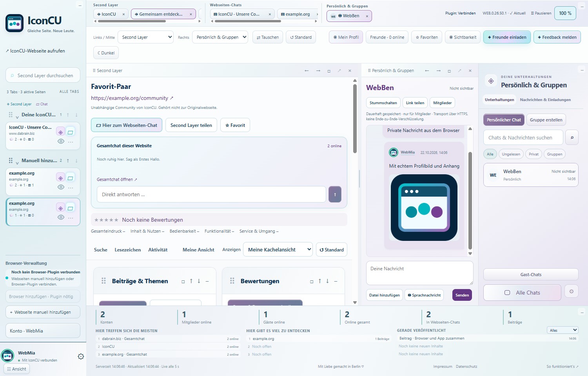This screenshot has width=588, height=376.
Task: Open more options on IconCU · Unsere Co... card
Action: [71, 142]
